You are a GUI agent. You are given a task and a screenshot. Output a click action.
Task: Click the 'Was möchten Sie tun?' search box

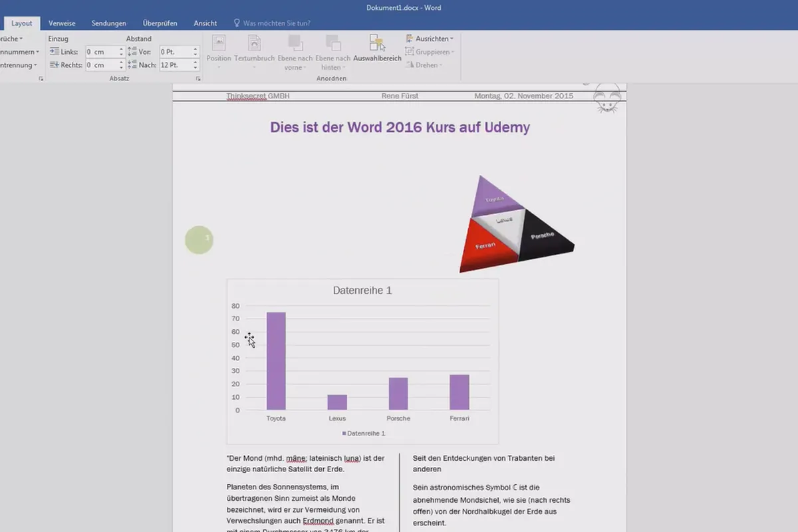click(x=277, y=23)
